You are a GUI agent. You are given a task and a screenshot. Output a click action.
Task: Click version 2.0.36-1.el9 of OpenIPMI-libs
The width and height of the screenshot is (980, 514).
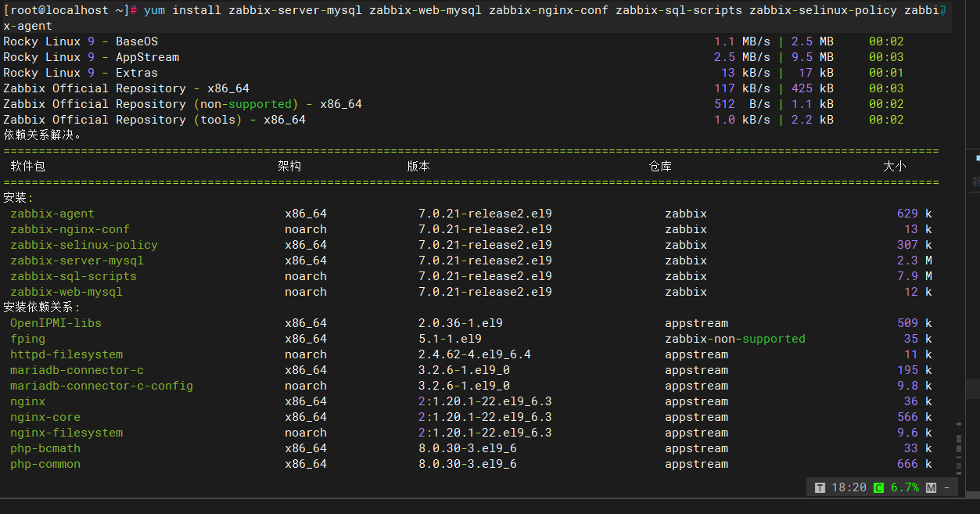click(x=461, y=323)
